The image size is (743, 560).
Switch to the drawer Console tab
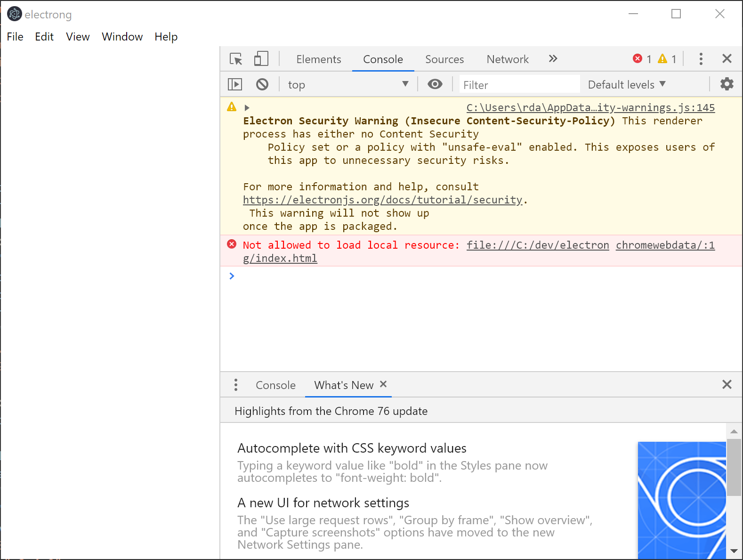pos(275,385)
